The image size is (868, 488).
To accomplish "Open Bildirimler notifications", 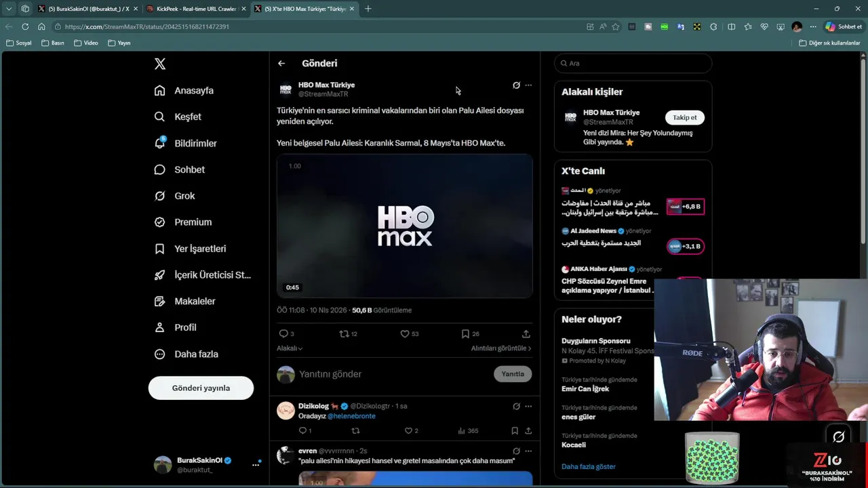I will (x=186, y=143).
